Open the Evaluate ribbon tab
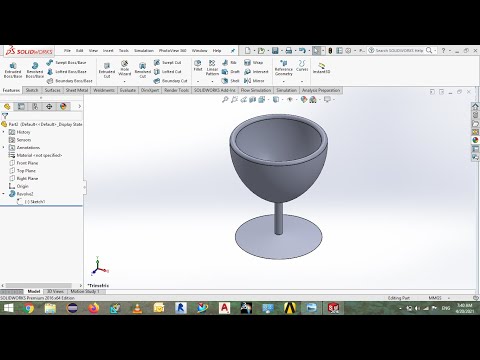The image size is (480, 360). [128, 90]
